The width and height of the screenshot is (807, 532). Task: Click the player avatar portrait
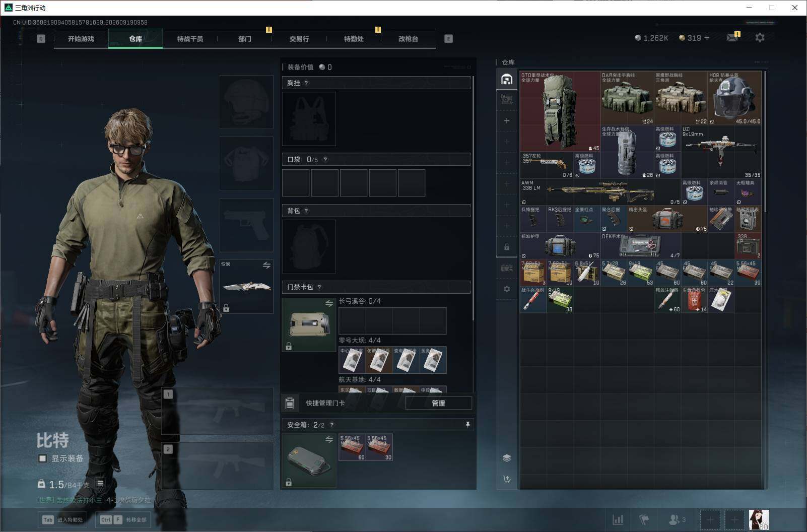759,519
